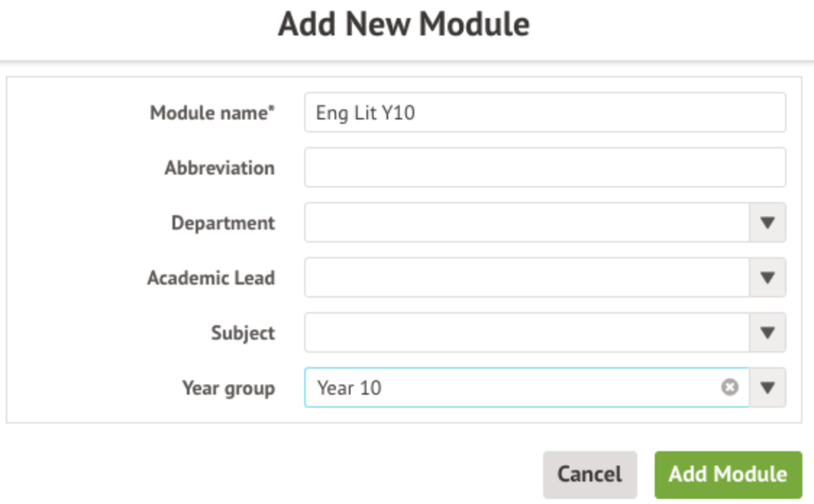Click the Academic Lead label
The width and height of the screenshot is (814, 504).
point(211,278)
